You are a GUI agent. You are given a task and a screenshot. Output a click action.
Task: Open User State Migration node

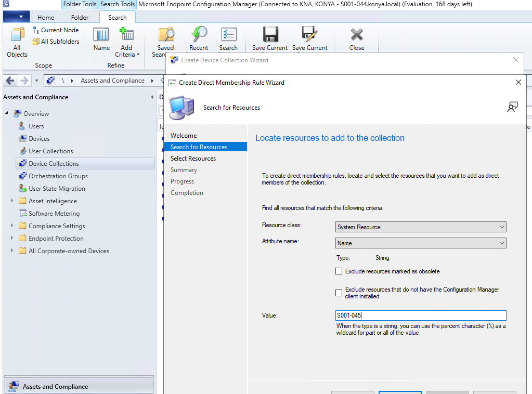[x=57, y=189]
